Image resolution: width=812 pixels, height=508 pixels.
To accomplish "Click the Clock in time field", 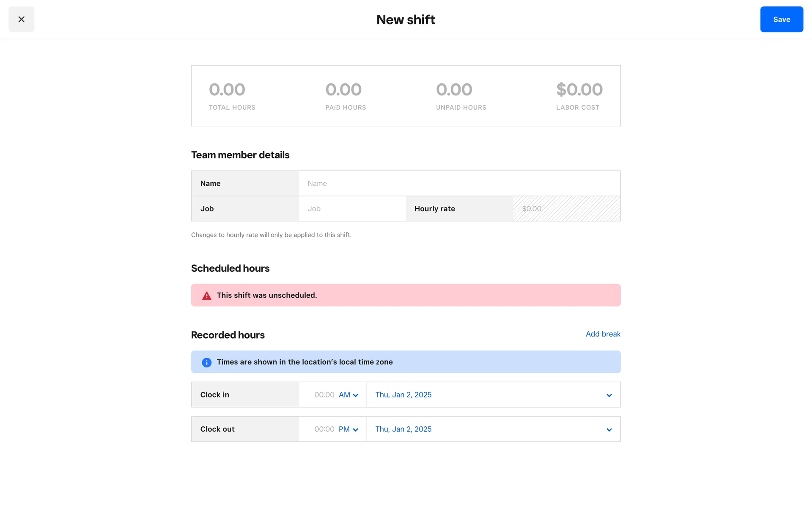I will point(324,395).
